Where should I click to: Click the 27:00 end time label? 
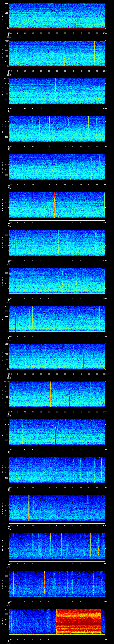pyautogui.click(x=105, y=412)
